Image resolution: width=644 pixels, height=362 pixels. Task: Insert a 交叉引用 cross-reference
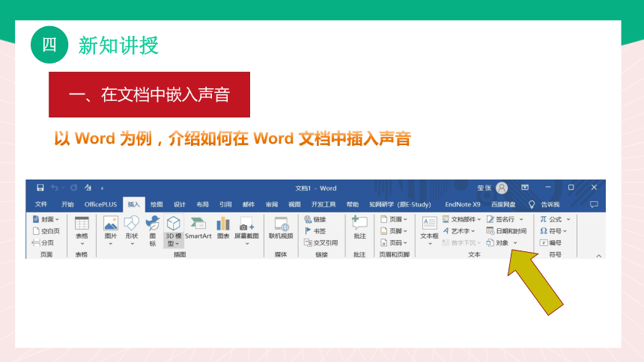[x=321, y=242]
